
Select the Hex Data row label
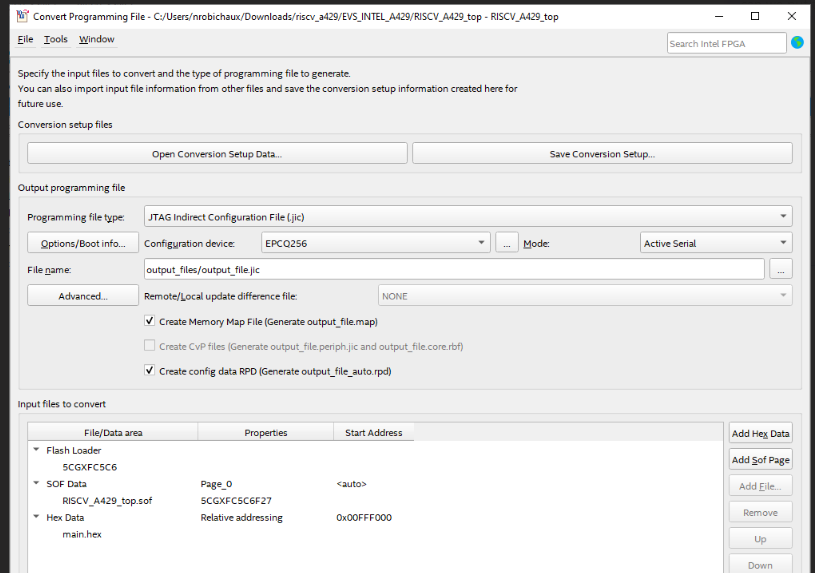pos(65,517)
